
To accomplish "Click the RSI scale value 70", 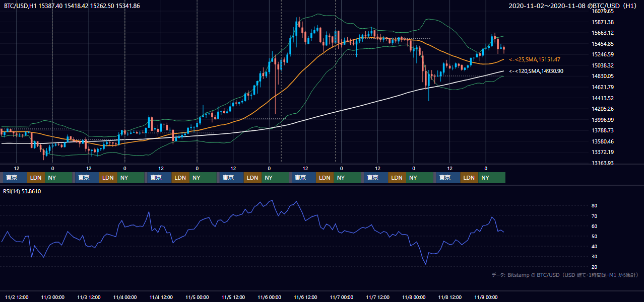I will [595, 216].
